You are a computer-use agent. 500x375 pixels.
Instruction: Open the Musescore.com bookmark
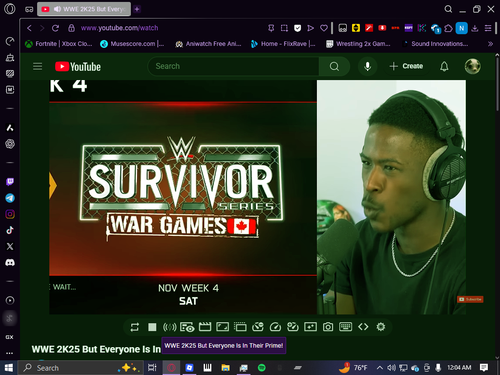pos(132,44)
